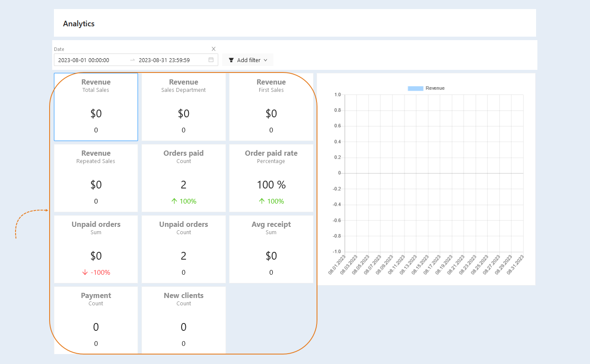Image resolution: width=590 pixels, height=364 pixels.
Task: Edit the start date 2023-08-01 field
Action: click(84, 60)
